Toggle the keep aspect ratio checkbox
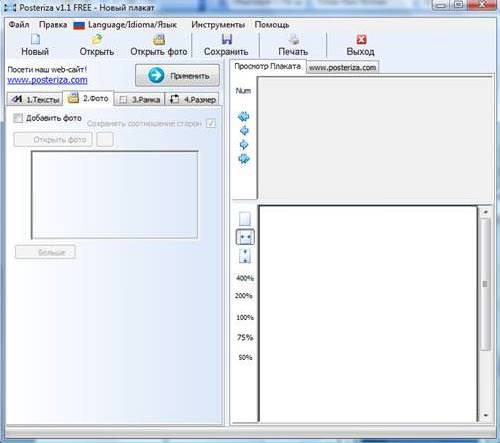 point(211,123)
